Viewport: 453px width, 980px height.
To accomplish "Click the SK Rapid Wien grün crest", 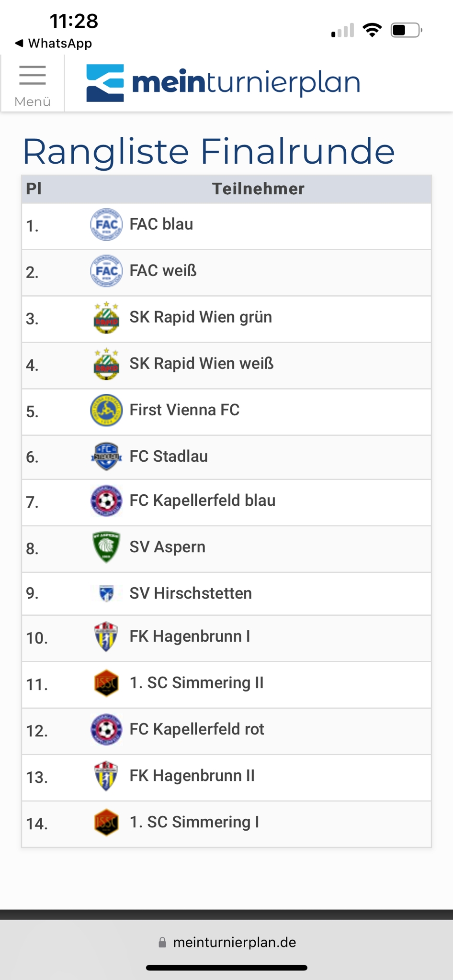I will [x=106, y=317].
